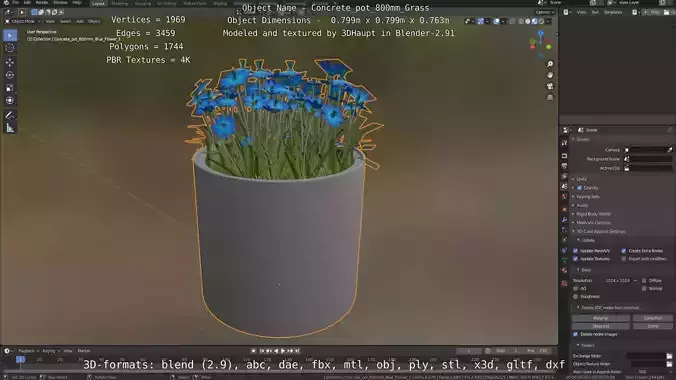676x380 pixels.
Task: Toggle the Update Textures checkbox
Action: coord(576,259)
